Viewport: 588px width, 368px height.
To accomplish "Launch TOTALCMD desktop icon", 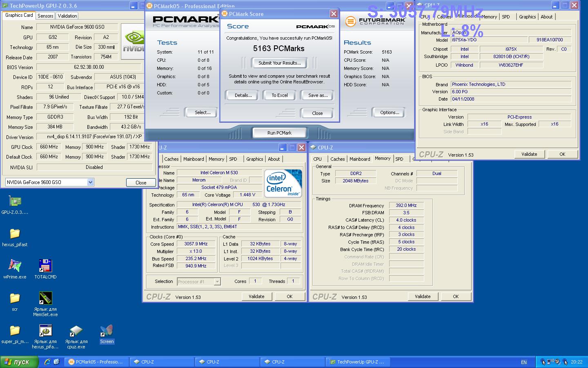I will [45, 266].
